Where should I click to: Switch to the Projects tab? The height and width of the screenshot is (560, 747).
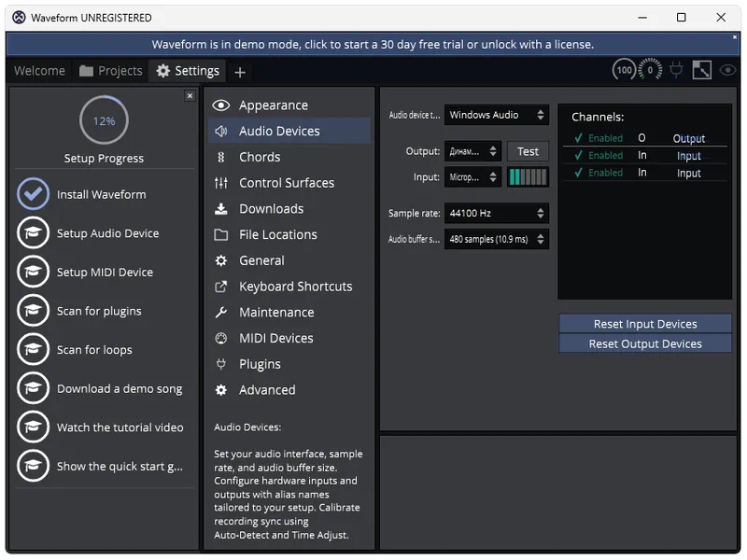pos(110,71)
